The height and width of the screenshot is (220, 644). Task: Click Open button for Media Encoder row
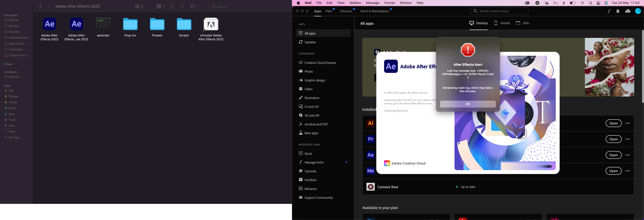pyautogui.click(x=613, y=171)
